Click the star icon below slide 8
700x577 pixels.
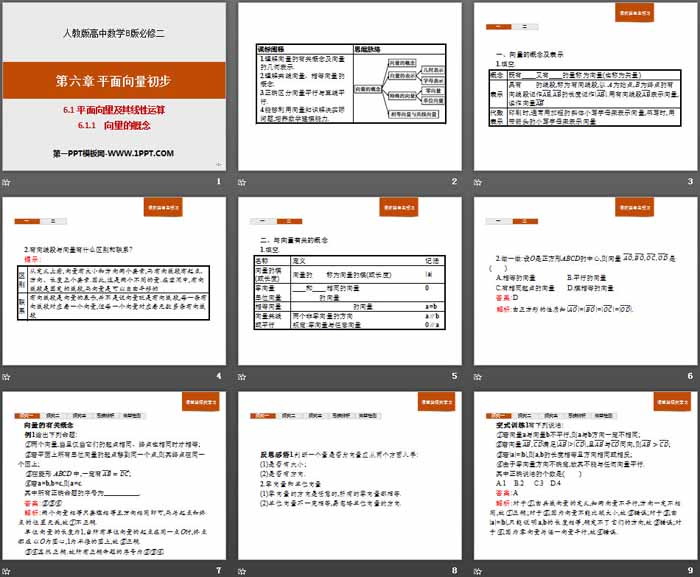click(x=242, y=571)
